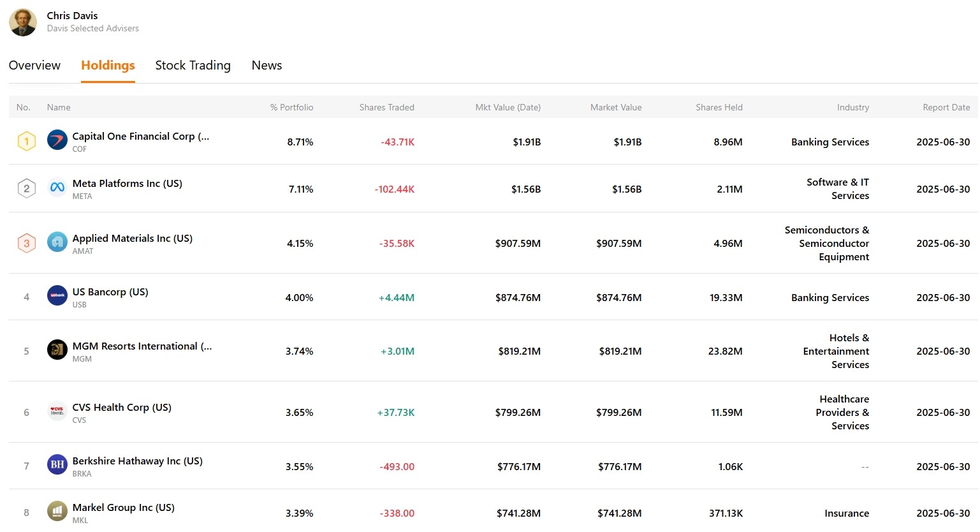Click the Shares Traded column header

click(x=387, y=107)
